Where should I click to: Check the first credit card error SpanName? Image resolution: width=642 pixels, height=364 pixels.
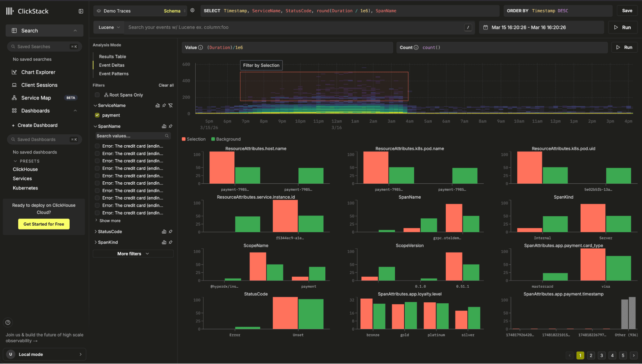[x=97, y=146]
